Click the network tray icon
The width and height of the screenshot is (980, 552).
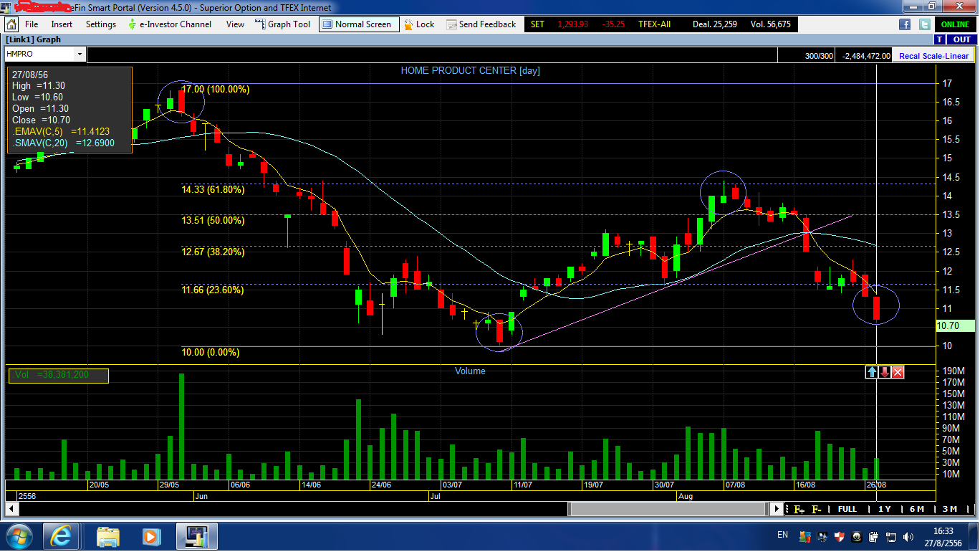tap(891, 536)
